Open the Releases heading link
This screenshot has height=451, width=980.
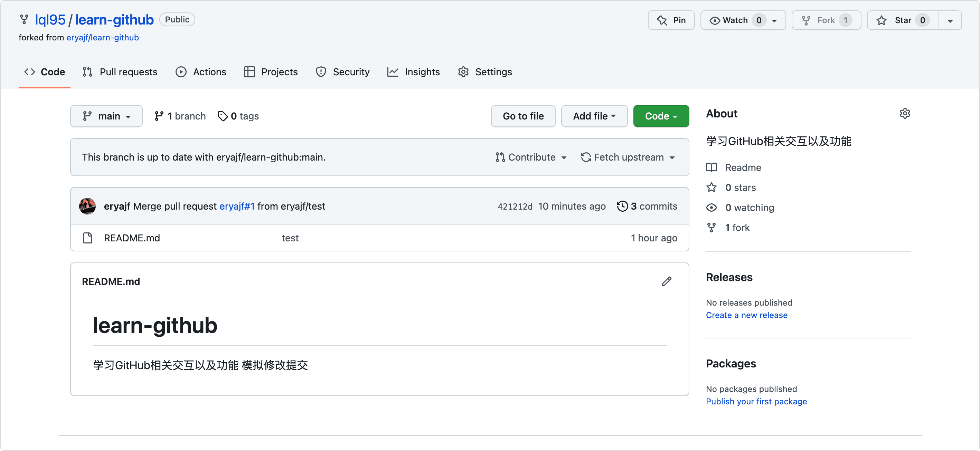pos(729,277)
